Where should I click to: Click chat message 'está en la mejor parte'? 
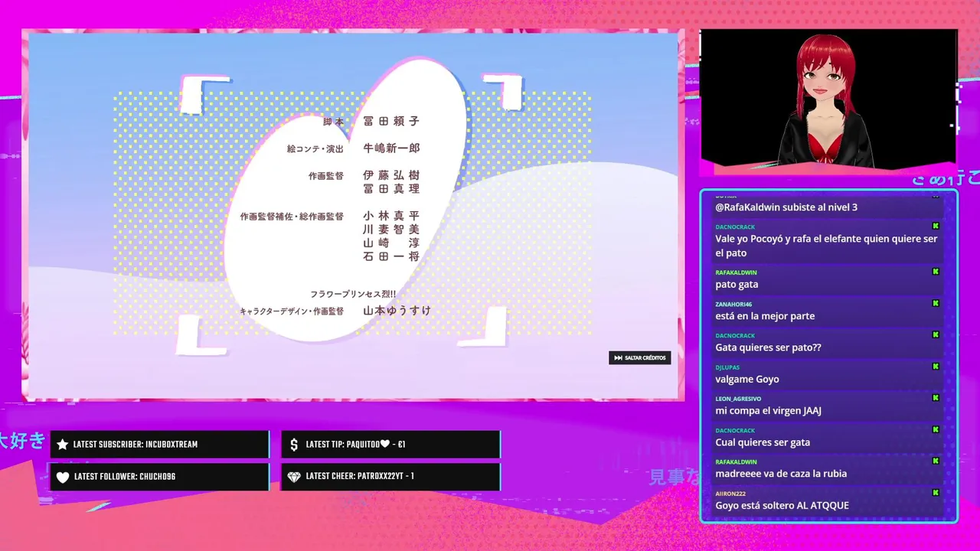(x=765, y=316)
